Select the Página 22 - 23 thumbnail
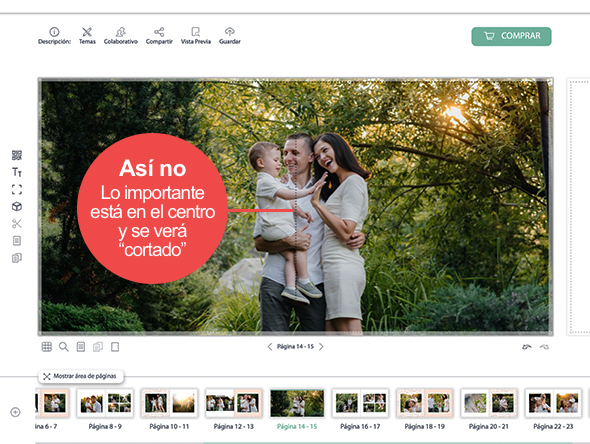Viewport: 590px width, 444px height. [x=553, y=403]
